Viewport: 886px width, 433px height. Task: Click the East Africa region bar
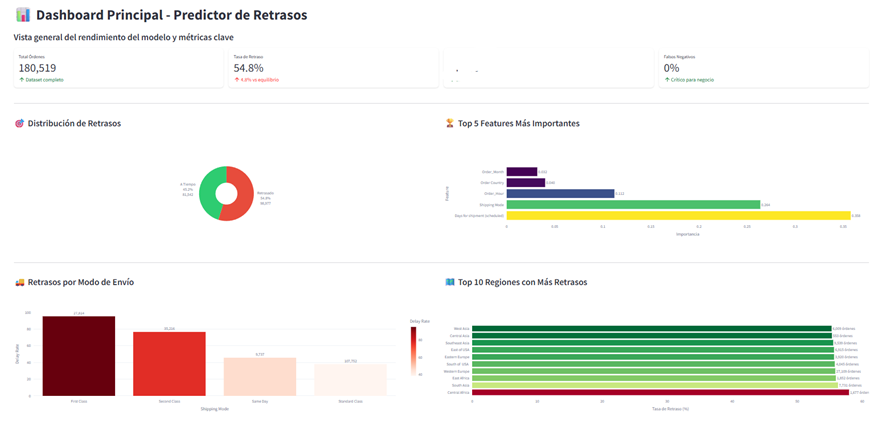[654, 378]
